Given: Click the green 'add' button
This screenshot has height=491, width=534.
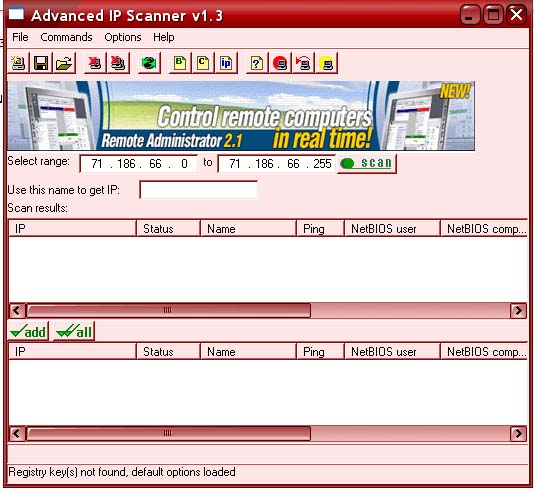Looking at the screenshot, I should (x=28, y=331).
